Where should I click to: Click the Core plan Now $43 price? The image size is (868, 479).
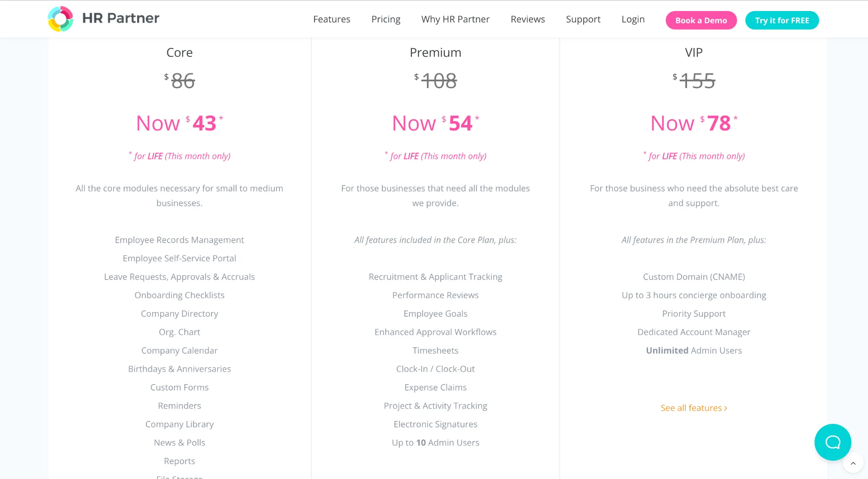(x=179, y=123)
